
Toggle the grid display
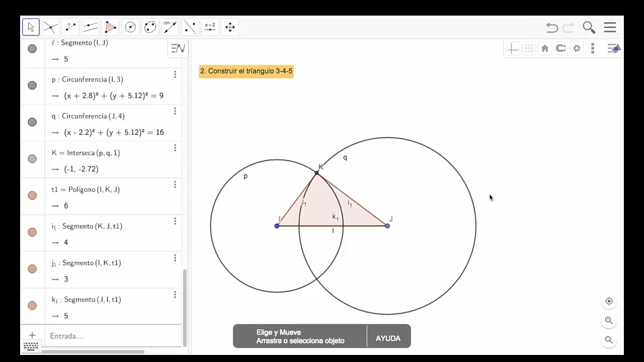pyautogui.click(x=529, y=49)
